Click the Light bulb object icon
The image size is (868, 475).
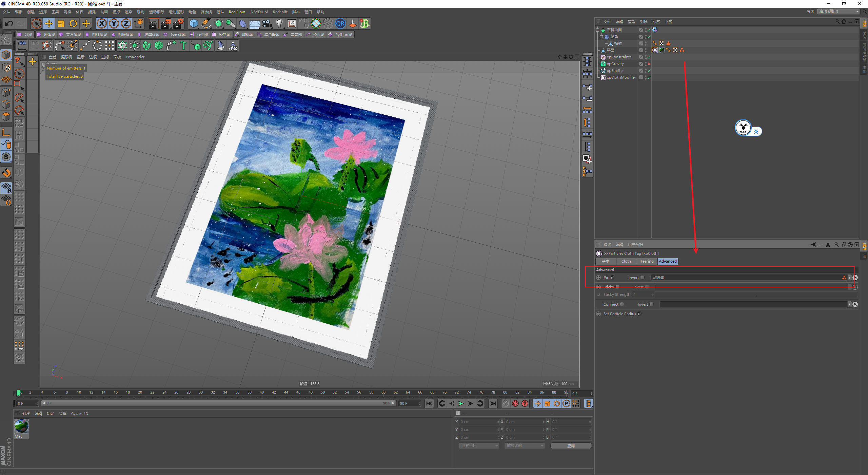[x=279, y=23]
